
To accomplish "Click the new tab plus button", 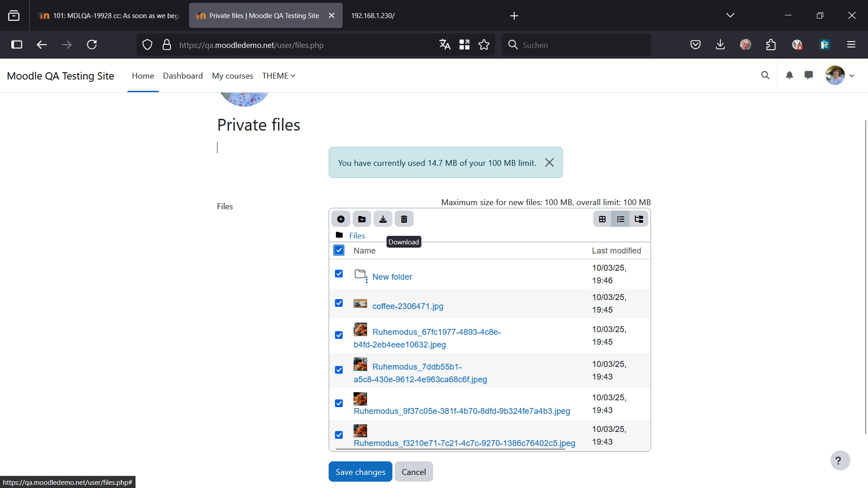I will click(514, 16).
